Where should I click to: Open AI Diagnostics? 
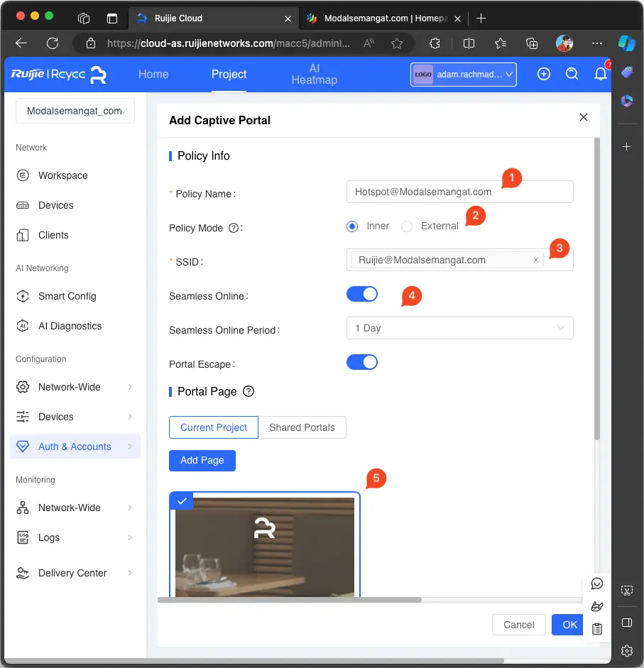[70, 326]
